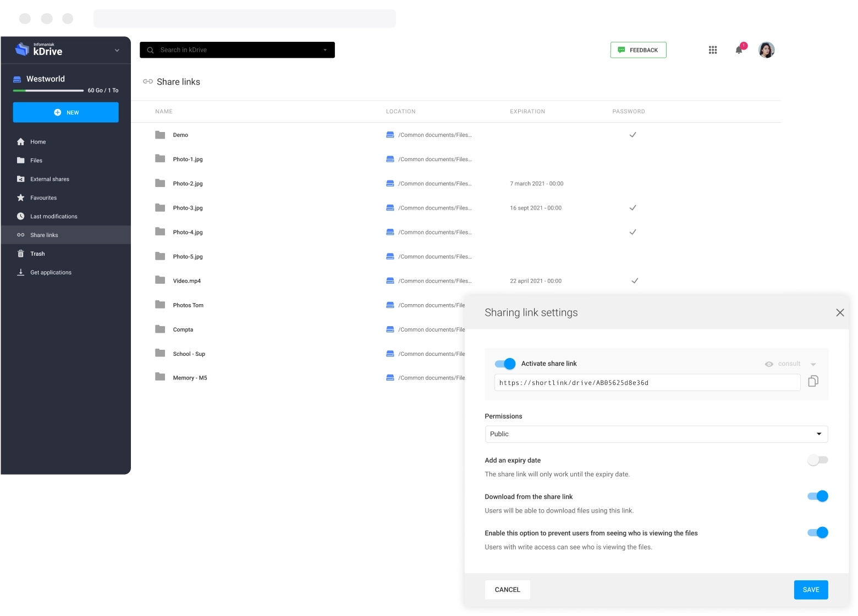Copy the share link with the copy icon
858x616 pixels.
coord(813,381)
